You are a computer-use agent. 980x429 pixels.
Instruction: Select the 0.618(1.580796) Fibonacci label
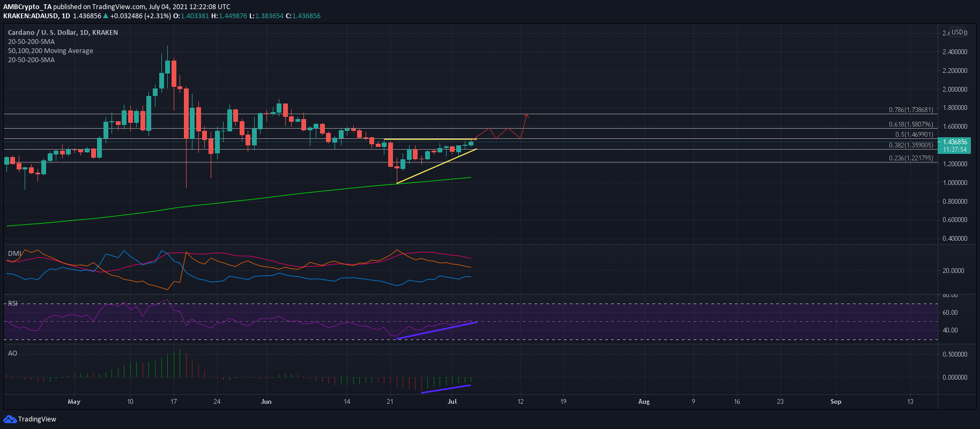911,124
